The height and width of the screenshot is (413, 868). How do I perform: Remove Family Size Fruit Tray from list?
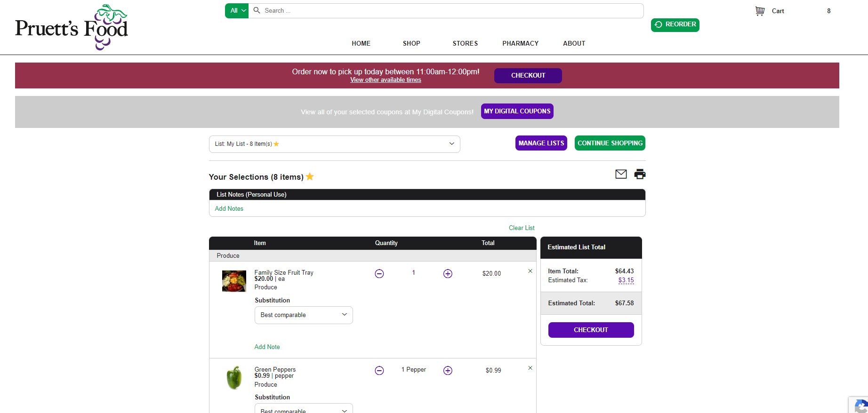tap(530, 271)
